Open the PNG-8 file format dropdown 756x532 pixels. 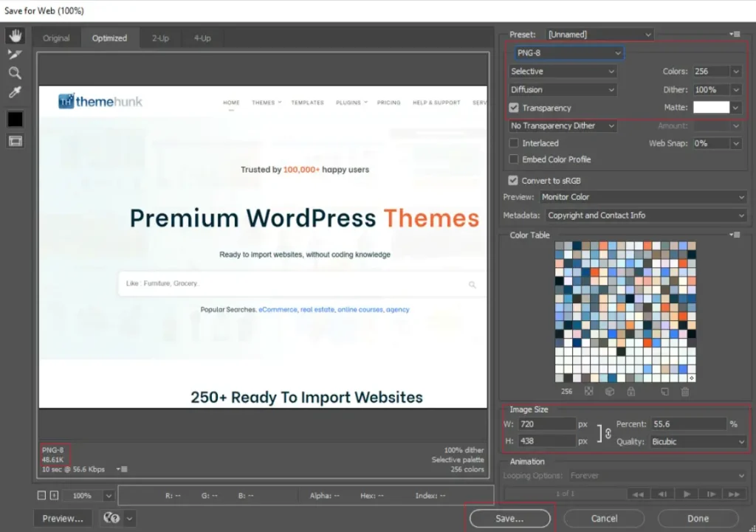[x=568, y=53]
